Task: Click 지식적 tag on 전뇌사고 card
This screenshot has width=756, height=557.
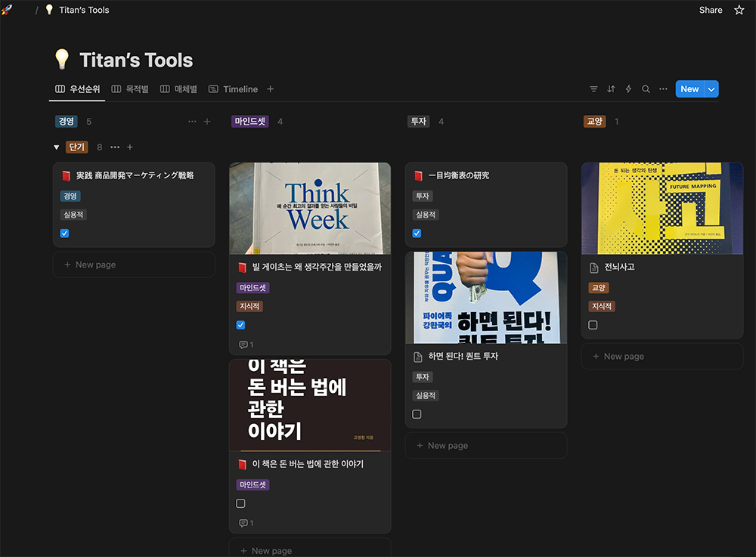Action: point(602,306)
